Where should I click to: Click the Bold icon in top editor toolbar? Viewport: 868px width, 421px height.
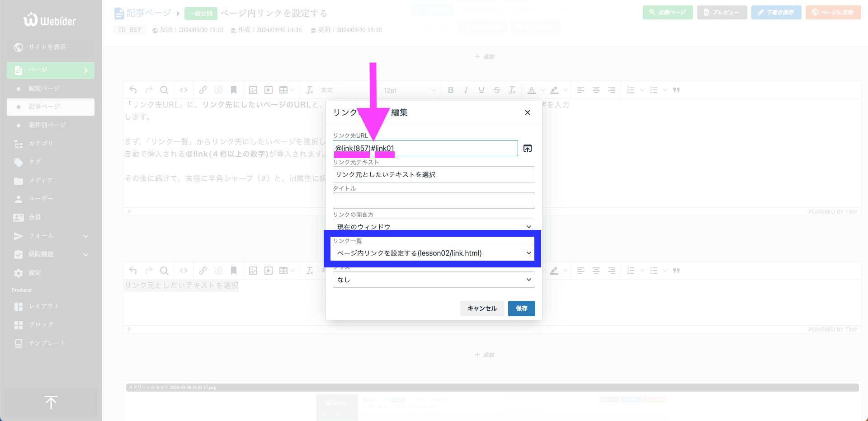pos(451,90)
